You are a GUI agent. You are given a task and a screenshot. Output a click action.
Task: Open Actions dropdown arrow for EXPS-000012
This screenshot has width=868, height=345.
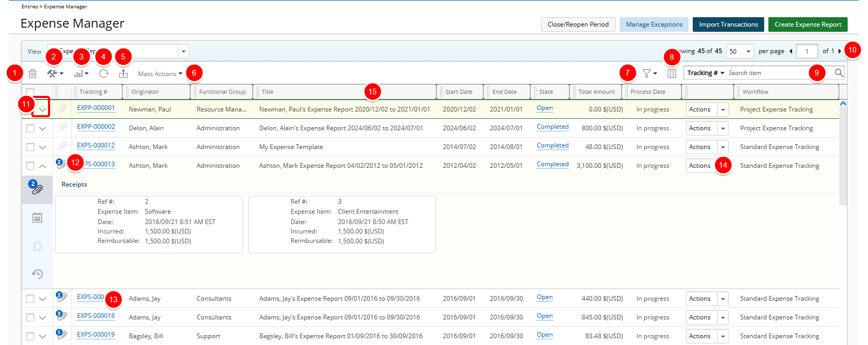723,147
